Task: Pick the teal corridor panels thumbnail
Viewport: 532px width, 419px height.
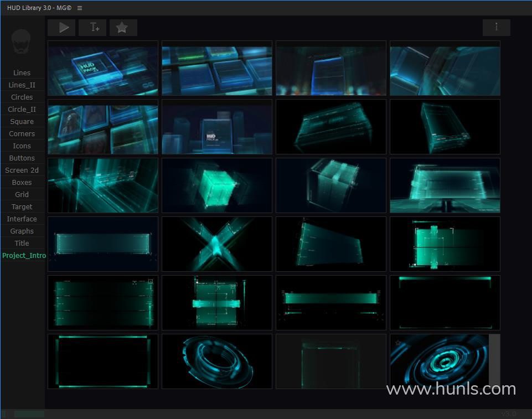Action: click(x=103, y=185)
